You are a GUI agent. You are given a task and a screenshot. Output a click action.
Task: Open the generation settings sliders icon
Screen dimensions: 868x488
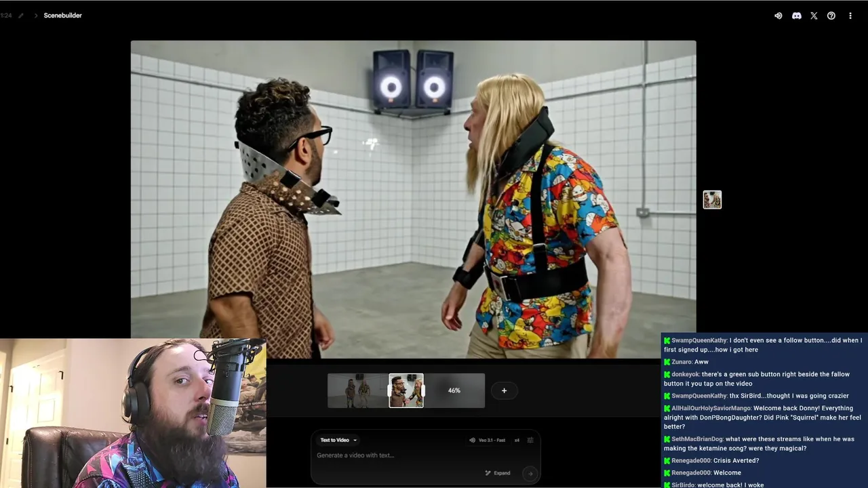pyautogui.click(x=530, y=440)
